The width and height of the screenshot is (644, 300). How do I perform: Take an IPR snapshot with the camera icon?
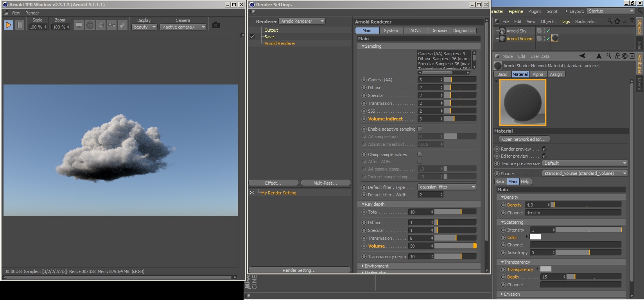215,25
